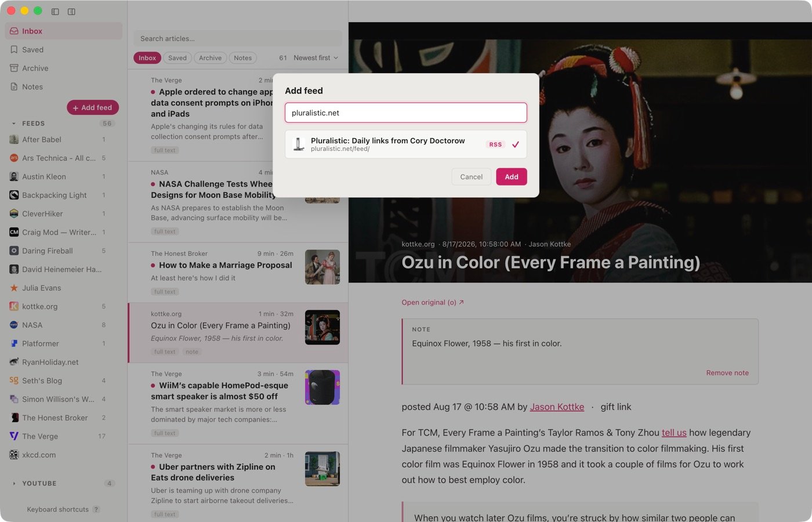Select the Backpacking Light feed icon
Screen dimensions: 812x522
click(x=14, y=195)
